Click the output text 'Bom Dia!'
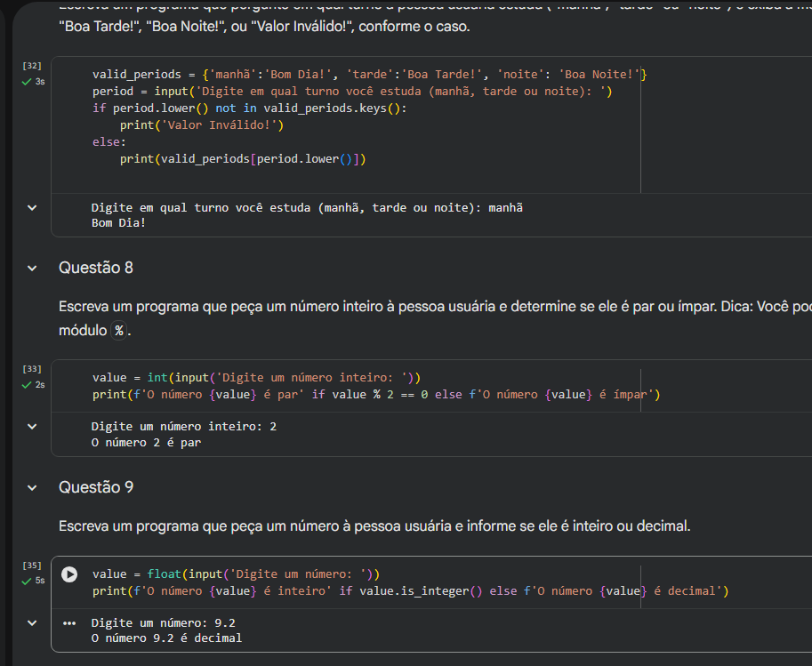The height and width of the screenshot is (666, 812). coord(118,223)
